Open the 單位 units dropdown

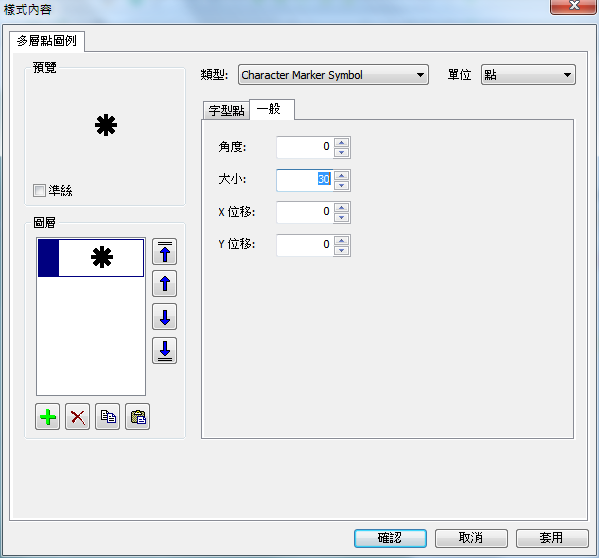pyautogui.click(x=528, y=75)
